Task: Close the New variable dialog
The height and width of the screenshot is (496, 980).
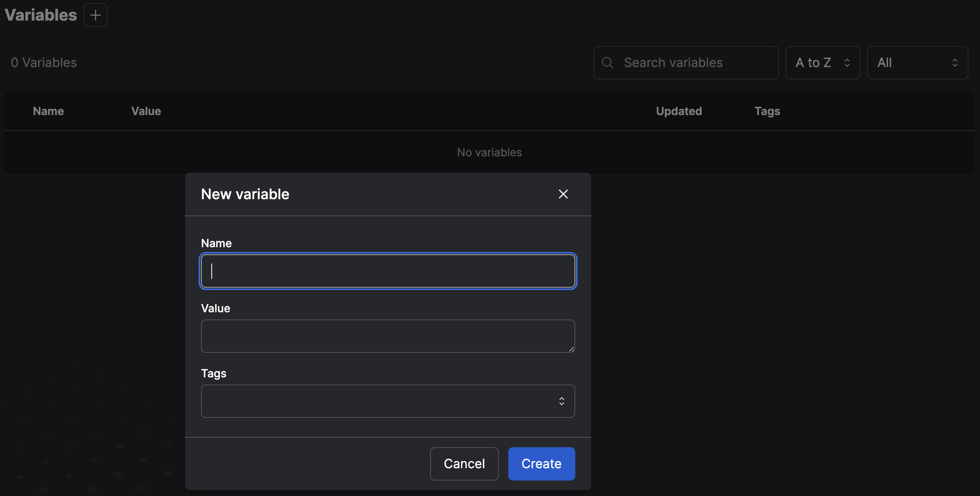Action: [563, 194]
